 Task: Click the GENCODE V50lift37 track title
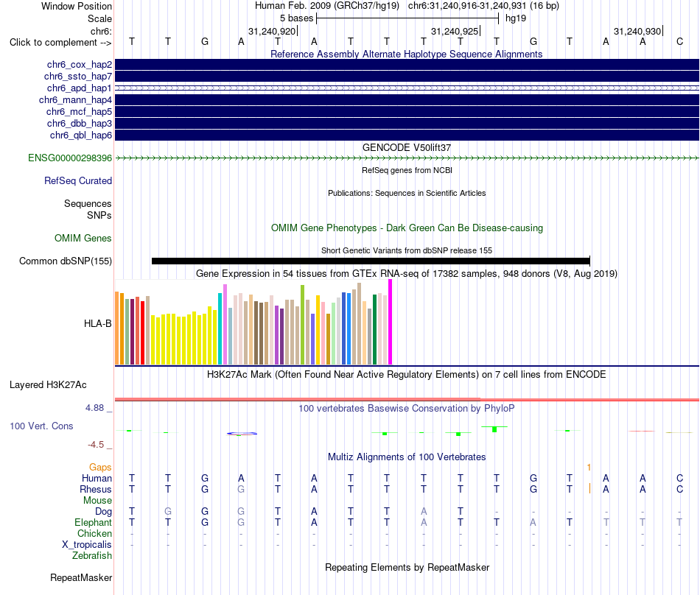click(x=407, y=147)
